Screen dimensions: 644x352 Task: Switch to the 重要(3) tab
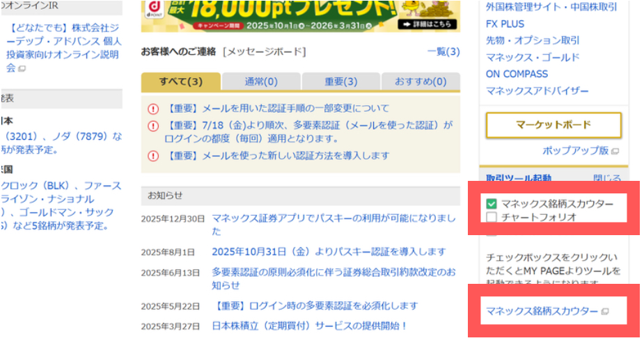pyautogui.click(x=340, y=82)
